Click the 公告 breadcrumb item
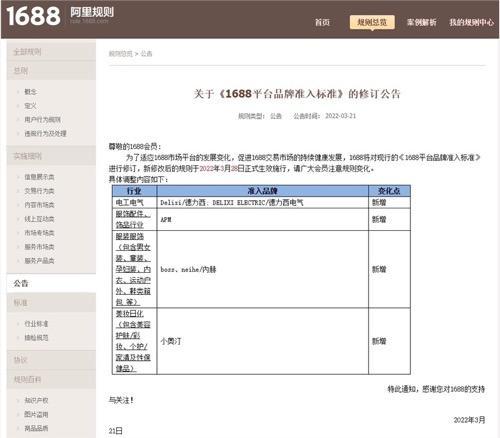500x438 pixels. click(146, 54)
